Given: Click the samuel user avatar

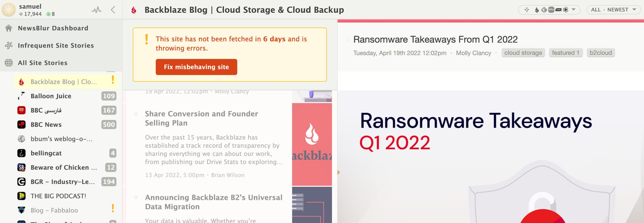Looking at the screenshot, I should click(x=9, y=10).
